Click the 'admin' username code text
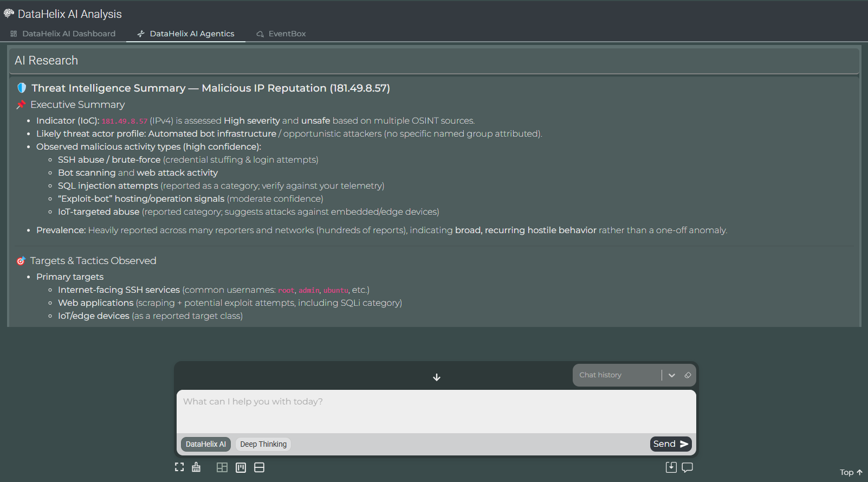 (309, 291)
